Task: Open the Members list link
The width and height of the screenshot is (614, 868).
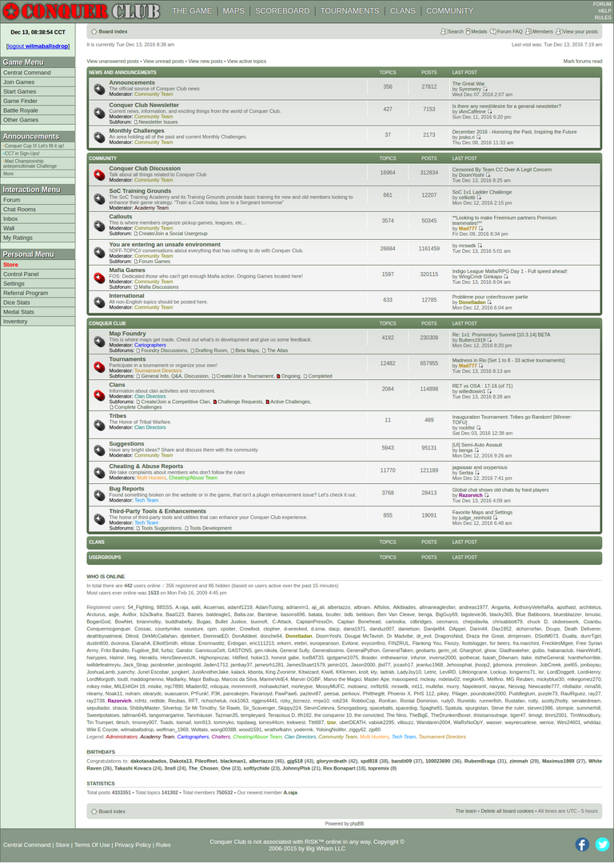Action: coord(540,31)
